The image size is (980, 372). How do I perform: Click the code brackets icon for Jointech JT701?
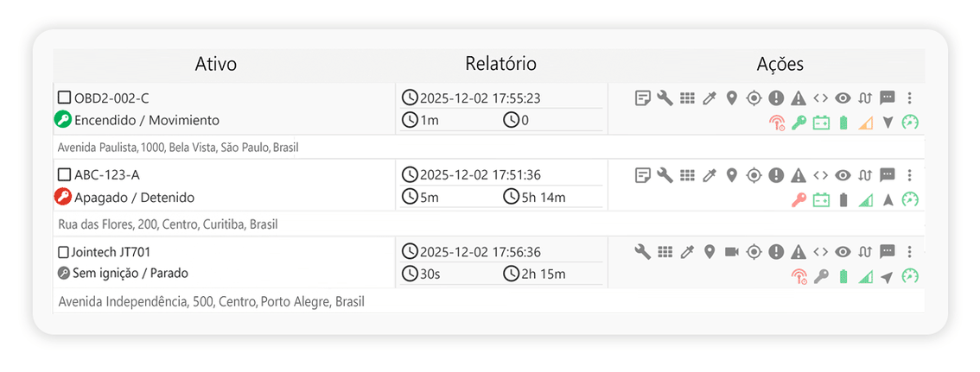click(821, 252)
